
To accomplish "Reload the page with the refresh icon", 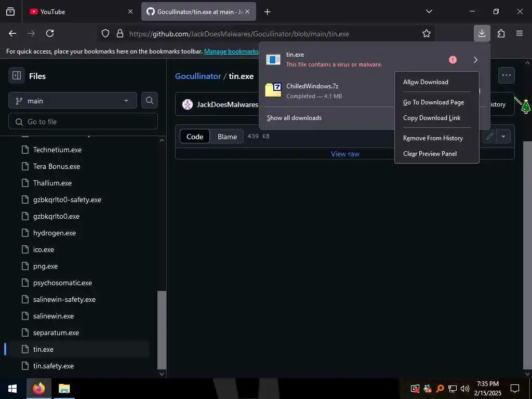I will click(x=50, y=33).
